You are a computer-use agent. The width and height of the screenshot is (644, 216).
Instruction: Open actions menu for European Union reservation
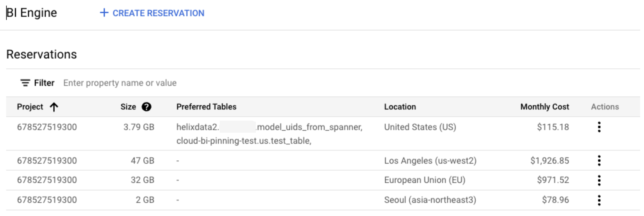point(599,180)
